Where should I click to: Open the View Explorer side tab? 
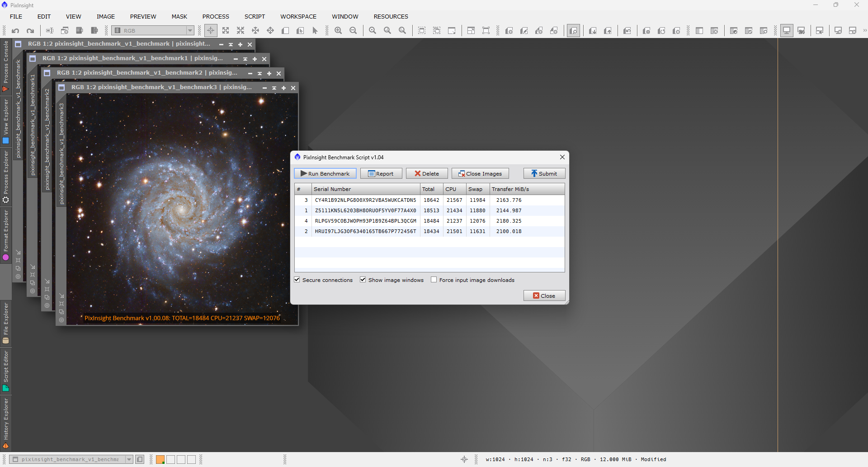6,121
